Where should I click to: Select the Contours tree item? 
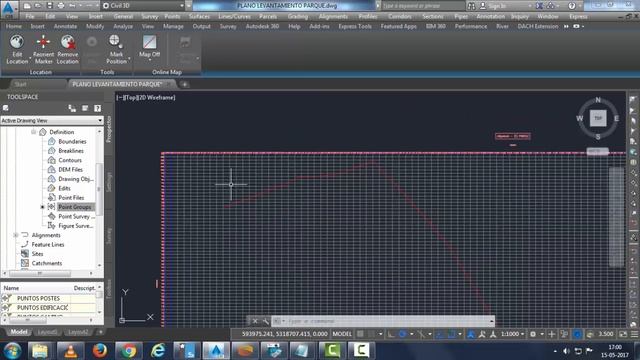pos(70,160)
